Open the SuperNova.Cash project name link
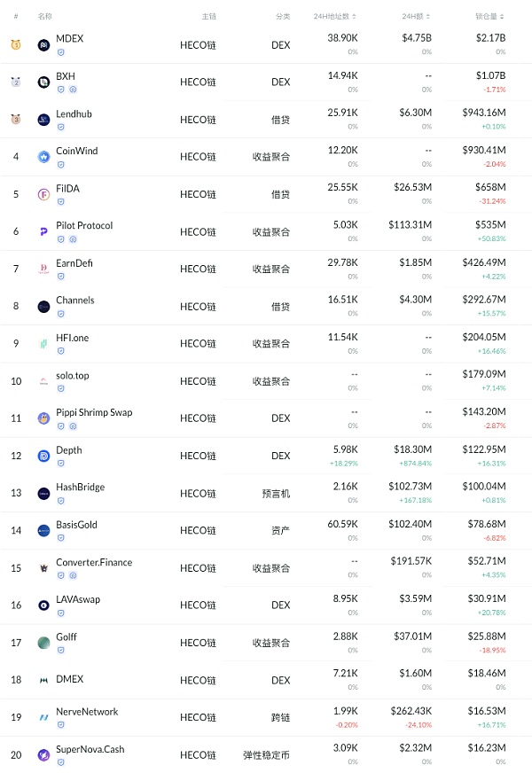Screen dimensions: 532x773 click(90, 749)
